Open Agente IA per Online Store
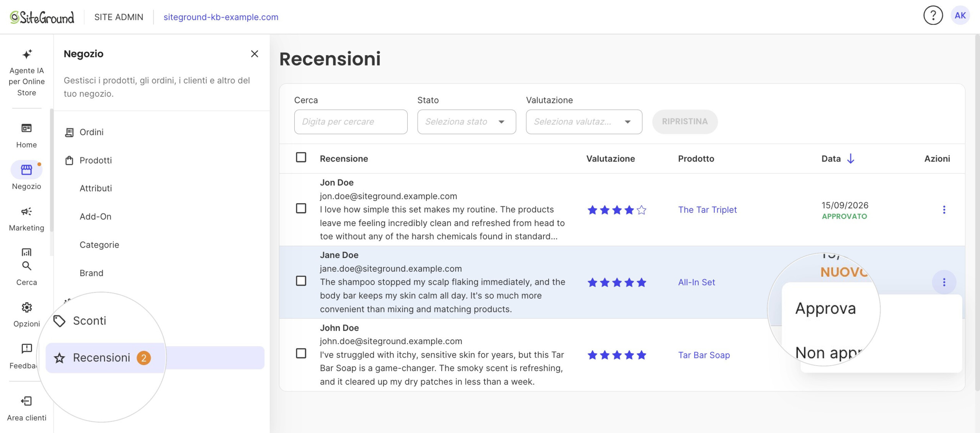Screen dimensions: 980x433 pyautogui.click(x=26, y=73)
